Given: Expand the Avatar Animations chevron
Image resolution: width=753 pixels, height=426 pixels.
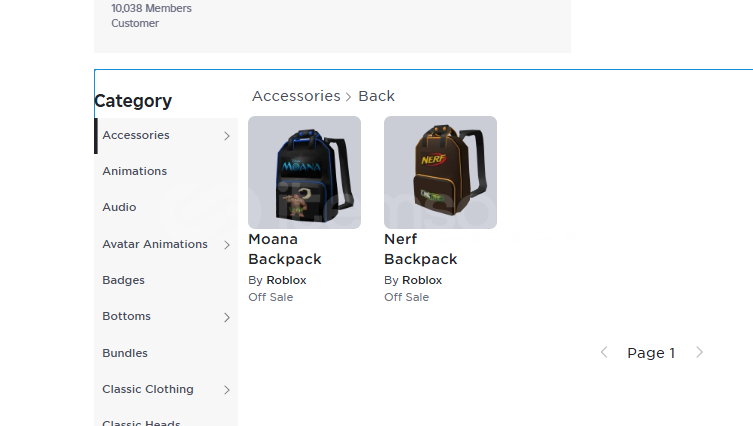Looking at the screenshot, I should coord(227,245).
